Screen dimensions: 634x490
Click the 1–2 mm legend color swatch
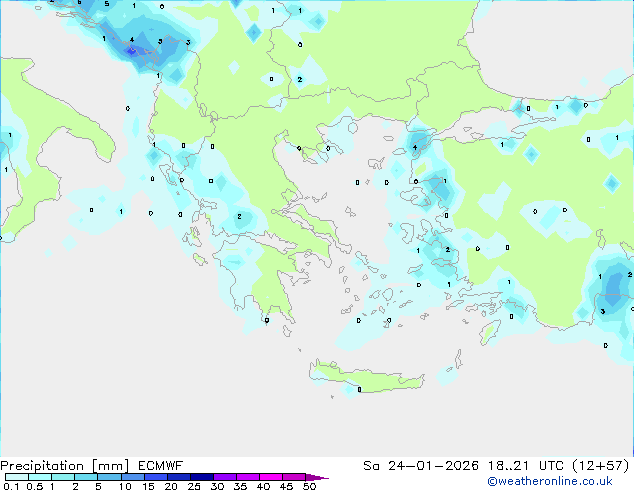click(x=63, y=477)
